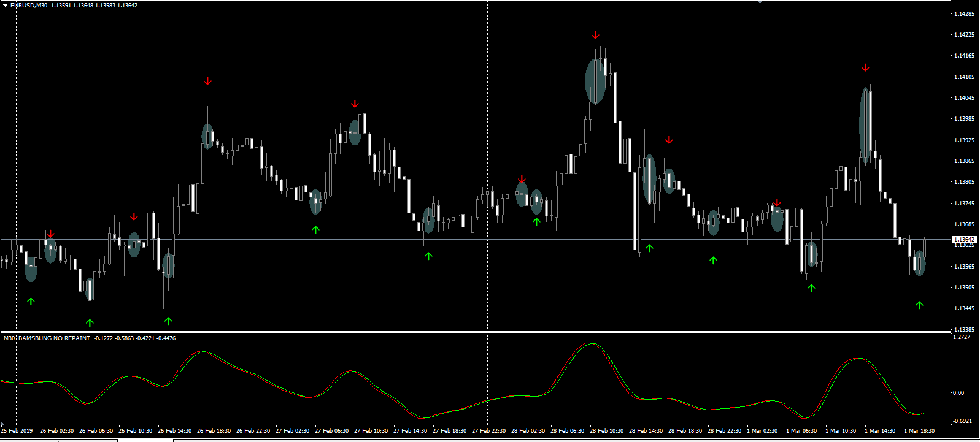The height and width of the screenshot is (442, 980).
Task: Select red sell arrow above 28 Feb 10:30 peak
Action: 595,36
